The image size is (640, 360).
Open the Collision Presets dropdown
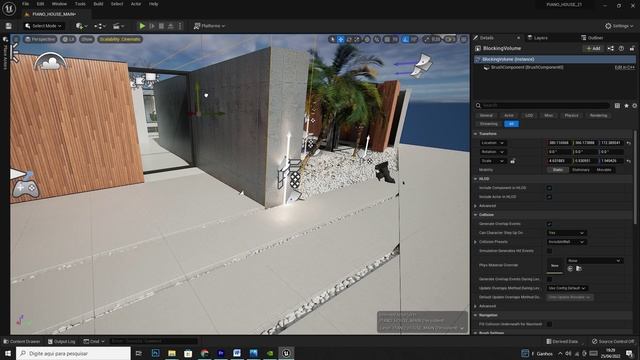click(566, 242)
